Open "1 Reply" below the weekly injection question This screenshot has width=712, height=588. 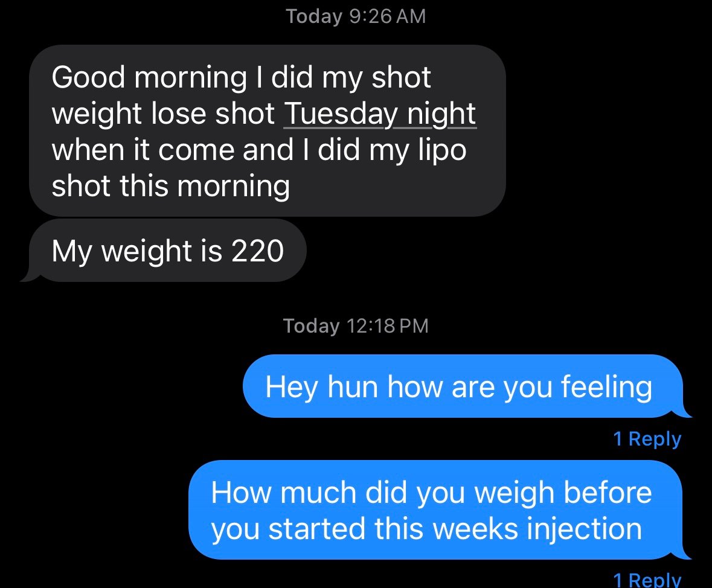coord(647,580)
